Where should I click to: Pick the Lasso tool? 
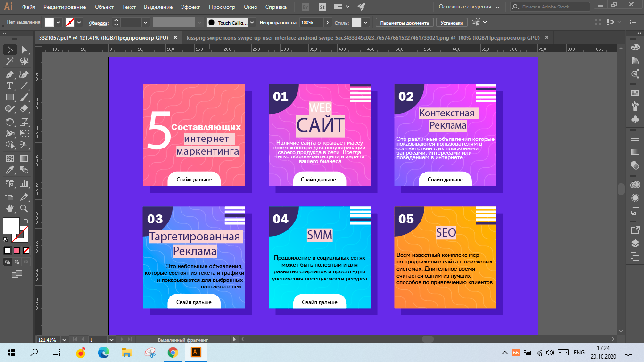[24, 61]
